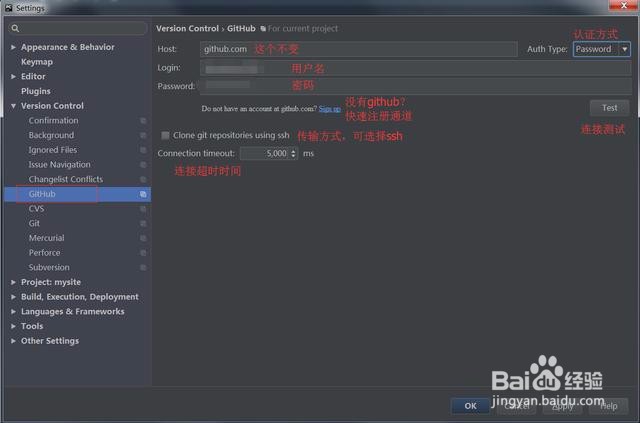Click project-level icon beside Ignored Files
This screenshot has width=640, height=423.
tap(143, 150)
